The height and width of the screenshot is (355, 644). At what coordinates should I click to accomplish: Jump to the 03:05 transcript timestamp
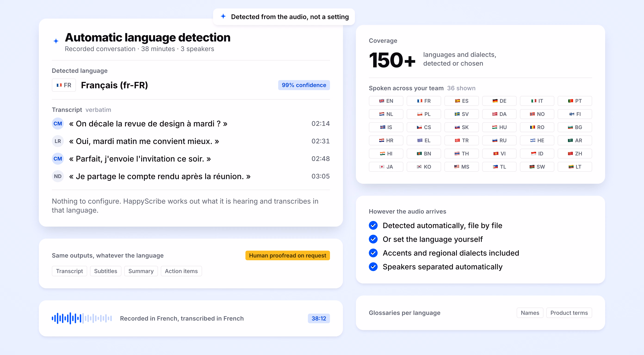pyautogui.click(x=320, y=176)
